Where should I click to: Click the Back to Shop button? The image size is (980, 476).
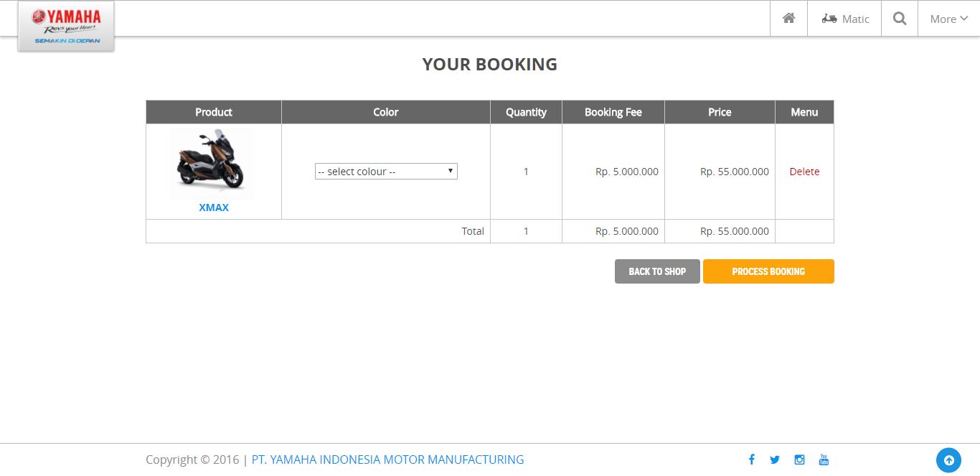[x=657, y=271]
